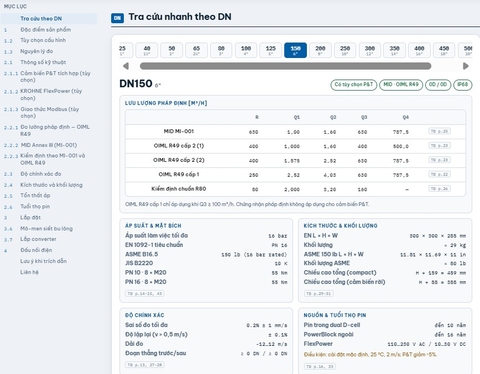Open 'KROHNE FlexPower (tùy chọn)' section
This screenshot has height=374, width=480.
(51, 95)
